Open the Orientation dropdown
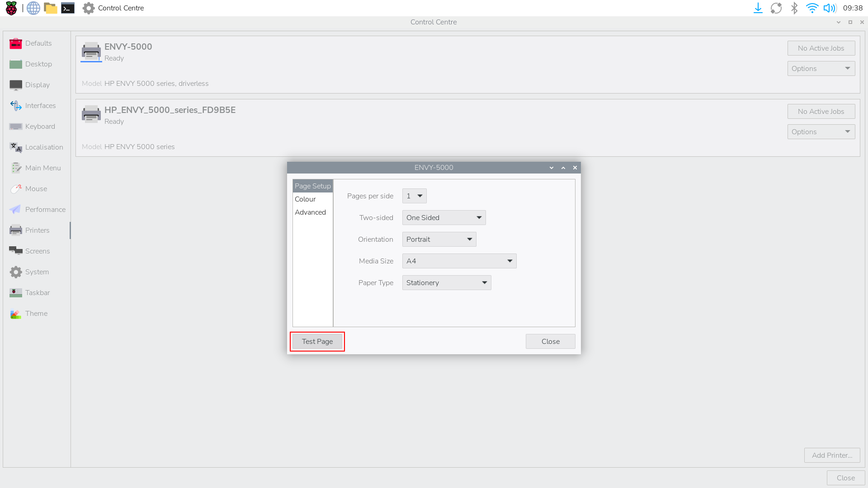 click(439, 239)
